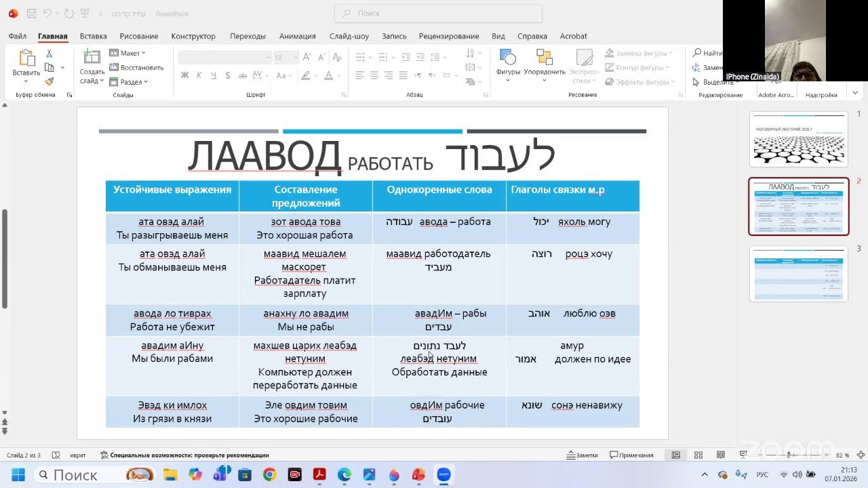Toggle text shadow S formatting
This screenshot has height=488, width=868.
tap(228, 75)
